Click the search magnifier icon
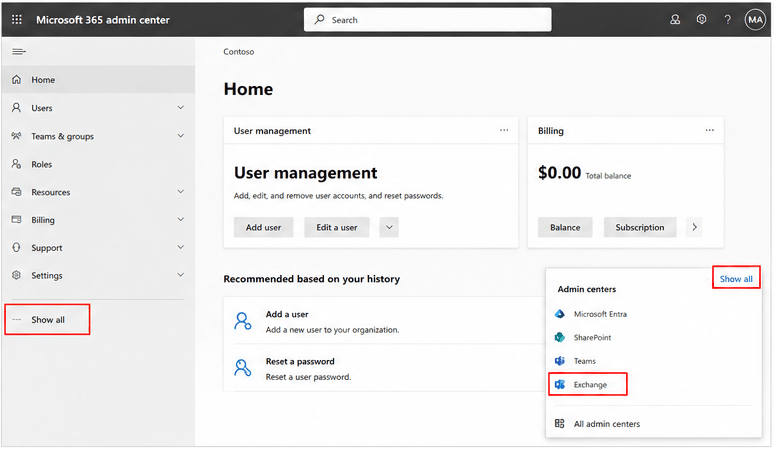 (320, 19)
